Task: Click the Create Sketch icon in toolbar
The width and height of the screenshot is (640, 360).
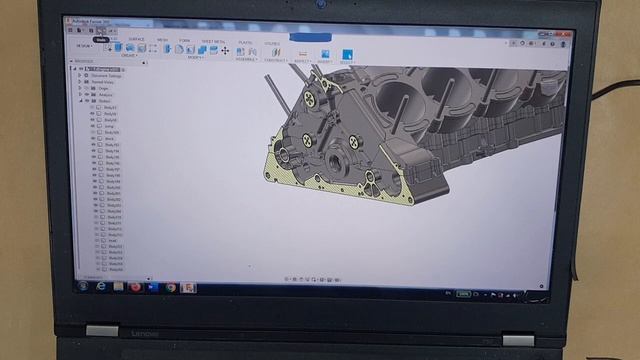Action: [108, 48]
